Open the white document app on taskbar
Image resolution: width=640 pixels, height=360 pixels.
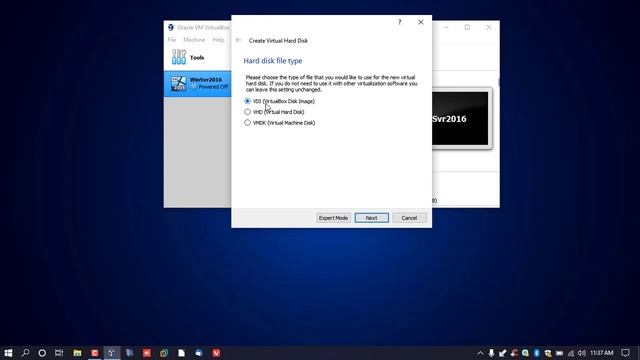(x=181, y=353)
